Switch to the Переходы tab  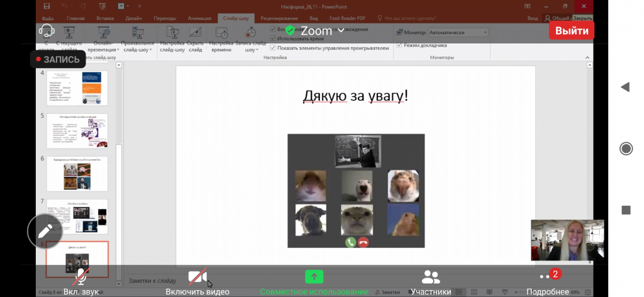coord(165,18)
